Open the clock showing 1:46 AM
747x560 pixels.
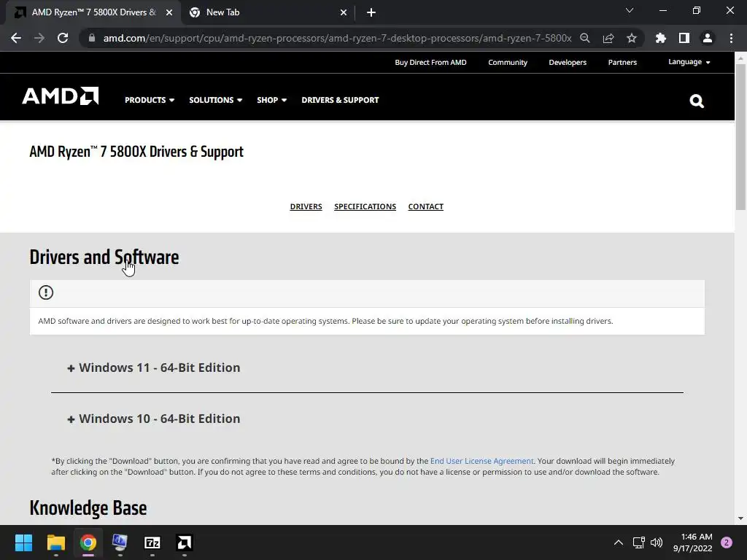[693, 542]
